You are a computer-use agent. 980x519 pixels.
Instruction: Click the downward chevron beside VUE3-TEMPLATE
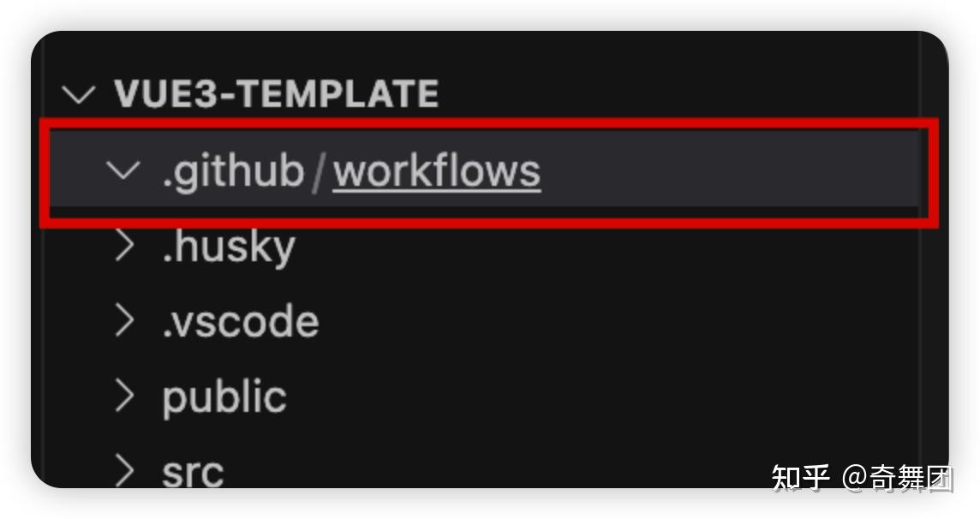(x=80, y=94)
